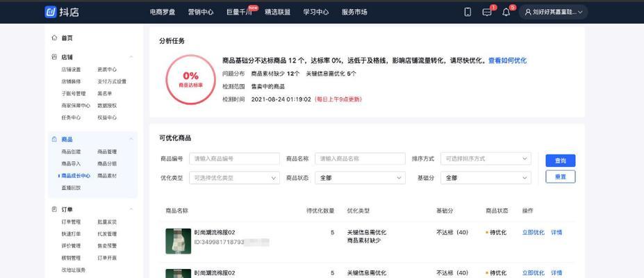Open 任务中心 in the sidebar

pyautogui.click(x=71, y=117)
